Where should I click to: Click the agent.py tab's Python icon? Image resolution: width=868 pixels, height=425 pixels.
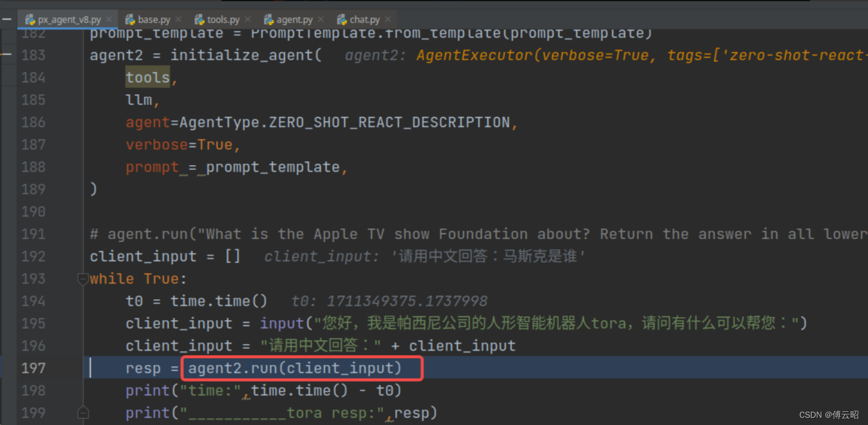269,20
